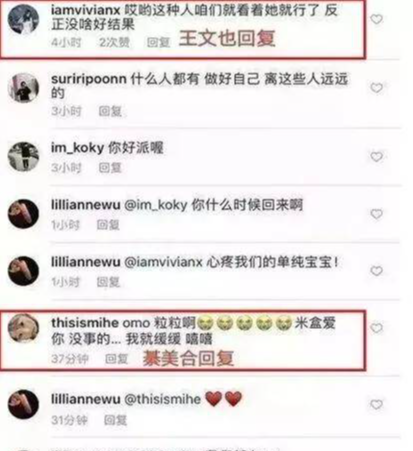This screenshot has width=413, height=451.
Task: Open the @thisismihe mention link
Action: pyautogui.click(x=162, y=399)
